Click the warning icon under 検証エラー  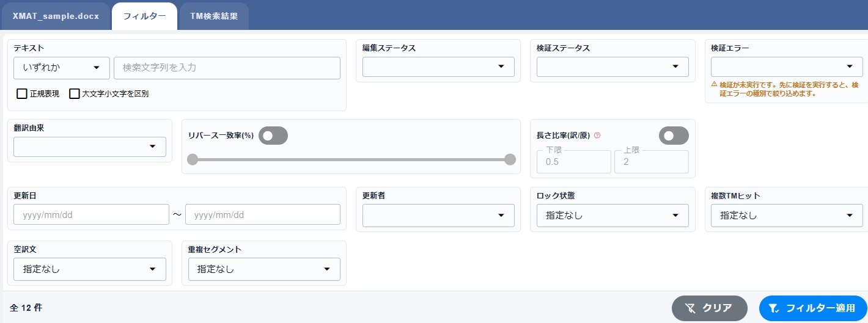tap(714, 84)
